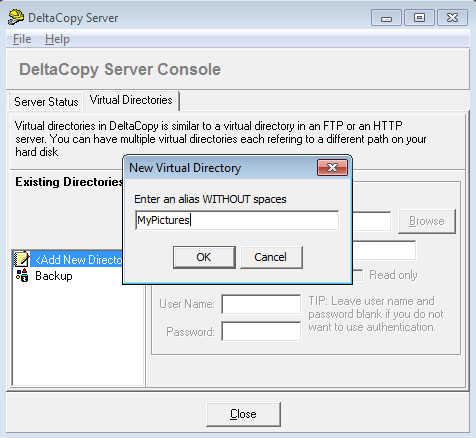Select the Backup entry in directory list
476x438 pixels.
[x=54, y=276]
